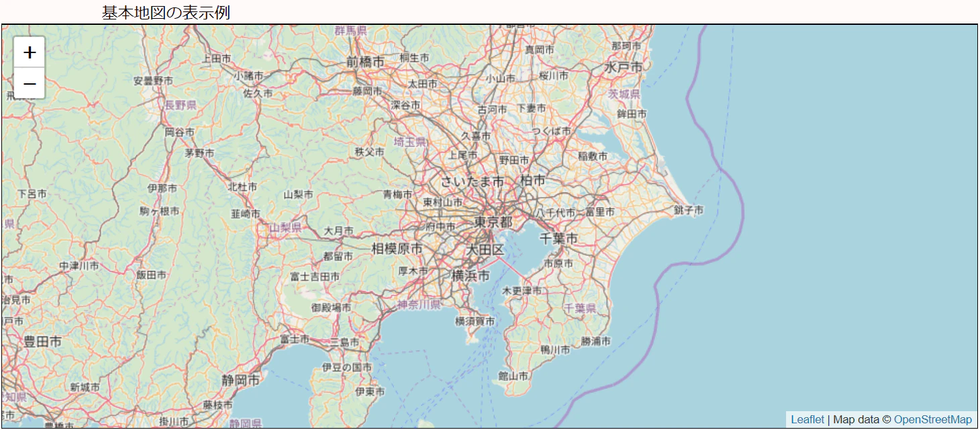Zoom out the map with minus button

tap(30, 84)
